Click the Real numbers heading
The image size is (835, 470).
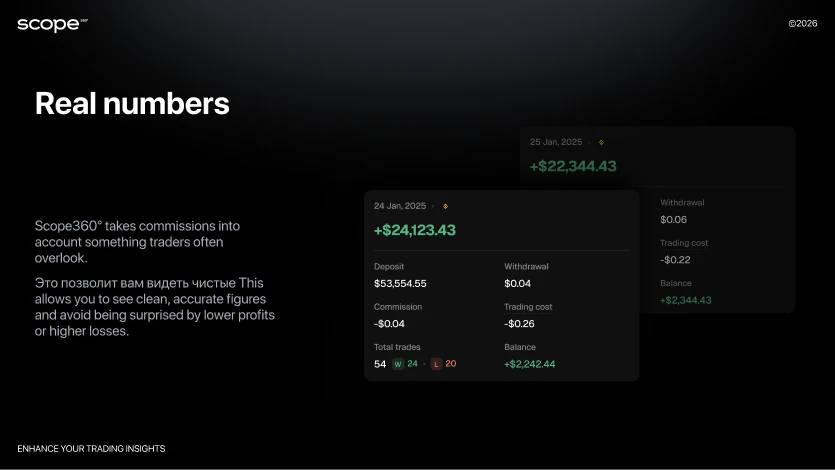(132, 103)
